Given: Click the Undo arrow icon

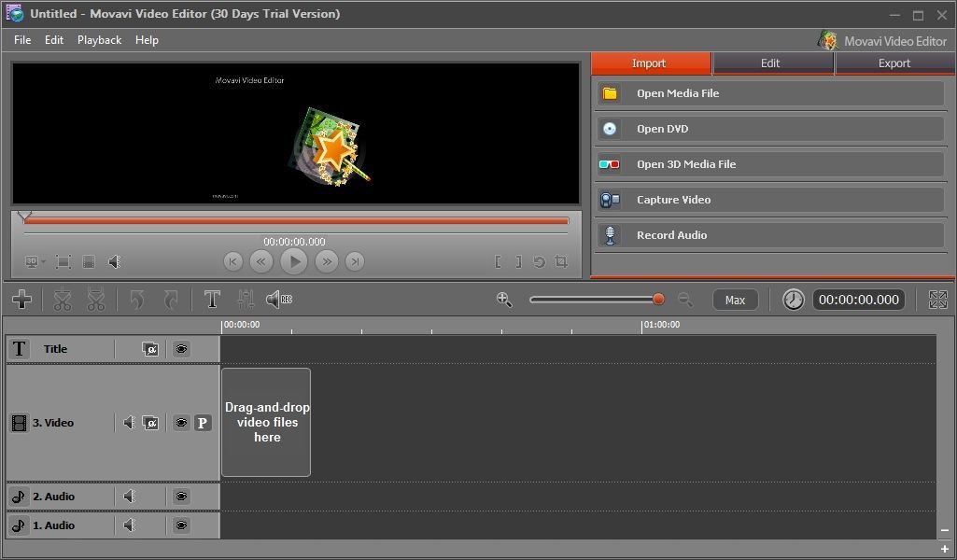Looking at the screenshot, I should [x=136, y=300].
